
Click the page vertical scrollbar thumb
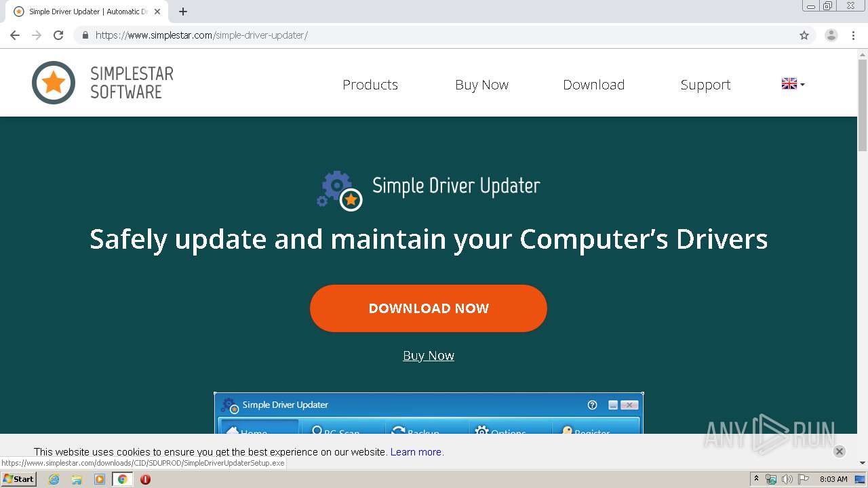click(x=863, y=106)
